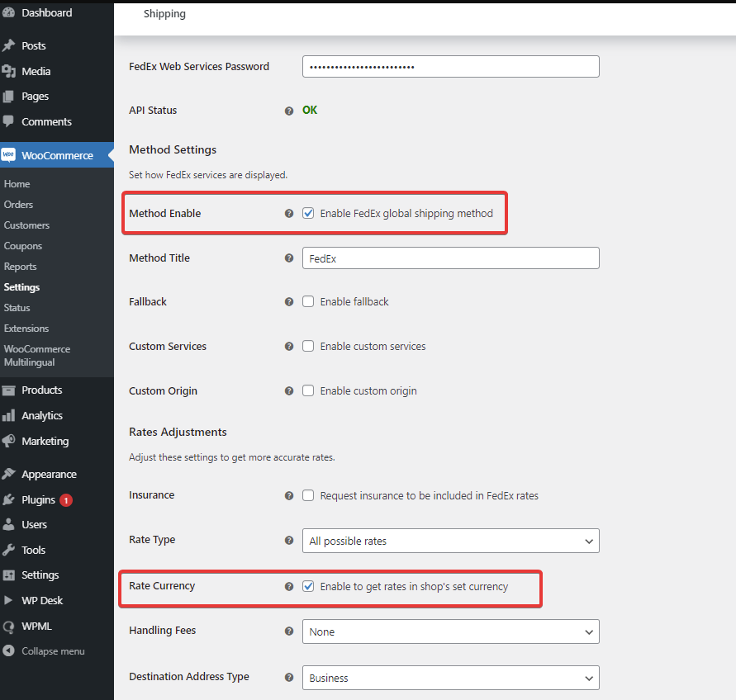Click help icon beside Rate Type
This screenshot has height=700, width=736.
click(x=289, y=541)
